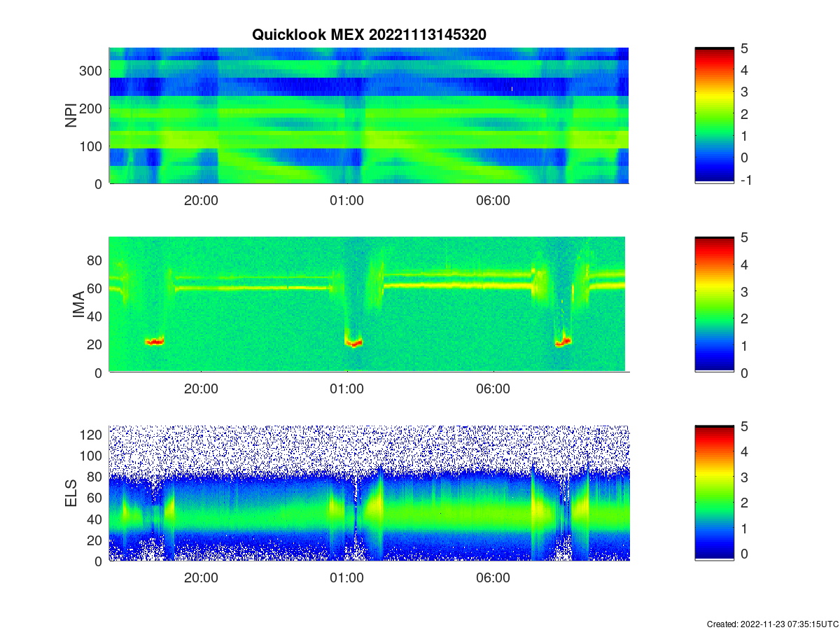840x630 pixels.
Task: Click the rightmost red hotspot in IMA plot
Action: pos(563,342)
